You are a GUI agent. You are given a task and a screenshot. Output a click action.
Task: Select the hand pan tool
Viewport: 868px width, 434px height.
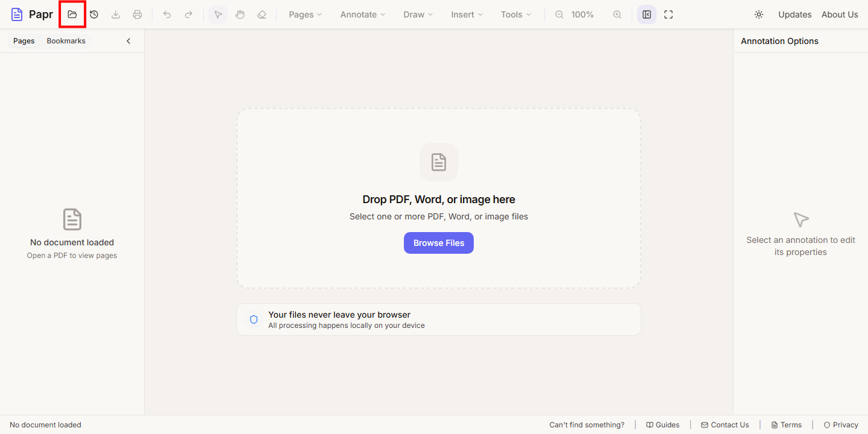click(240, 14)
